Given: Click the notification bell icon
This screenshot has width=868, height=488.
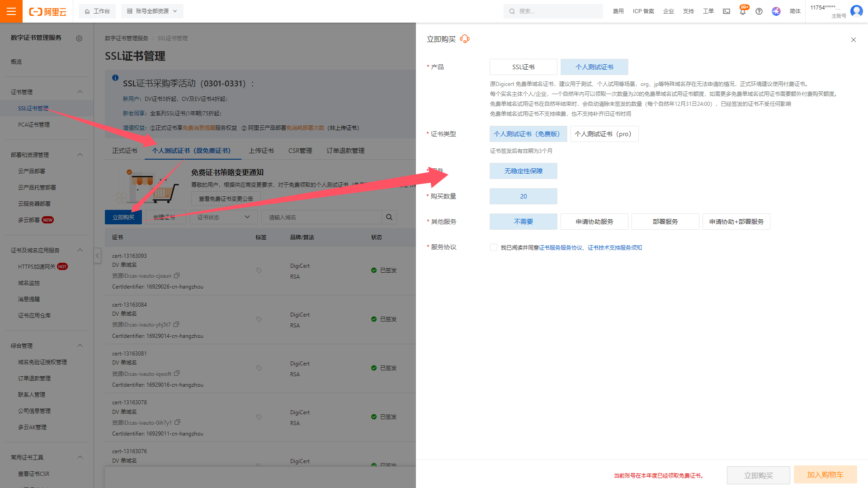Looking at the screenshot, I should click(x=742, y=12).
